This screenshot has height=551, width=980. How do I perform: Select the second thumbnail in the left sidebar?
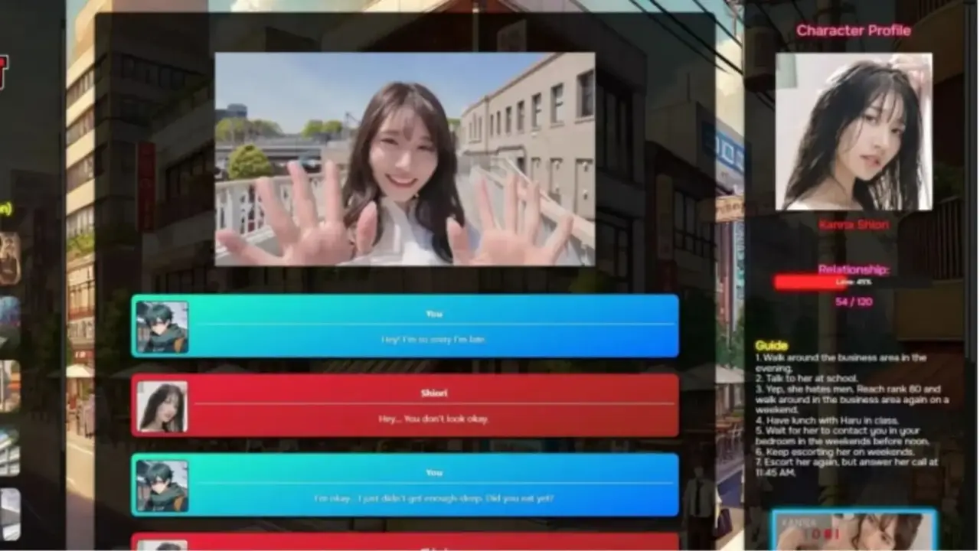(x=9, y=323)
